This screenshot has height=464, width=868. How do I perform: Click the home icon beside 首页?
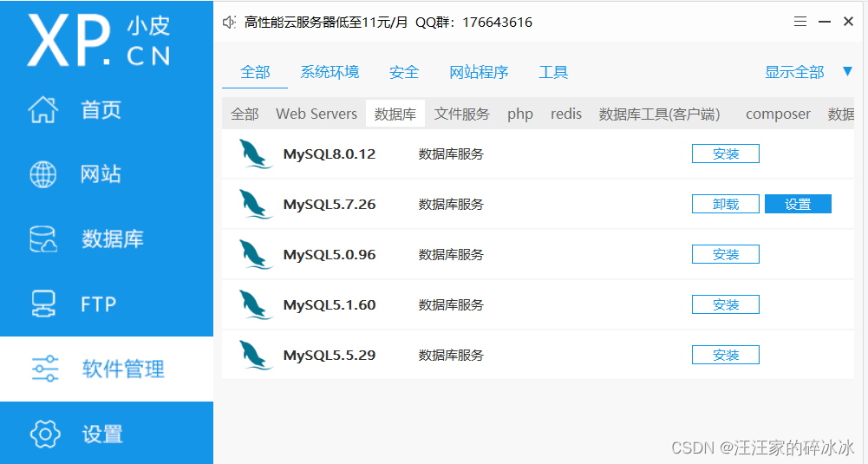tap(43, 109)
